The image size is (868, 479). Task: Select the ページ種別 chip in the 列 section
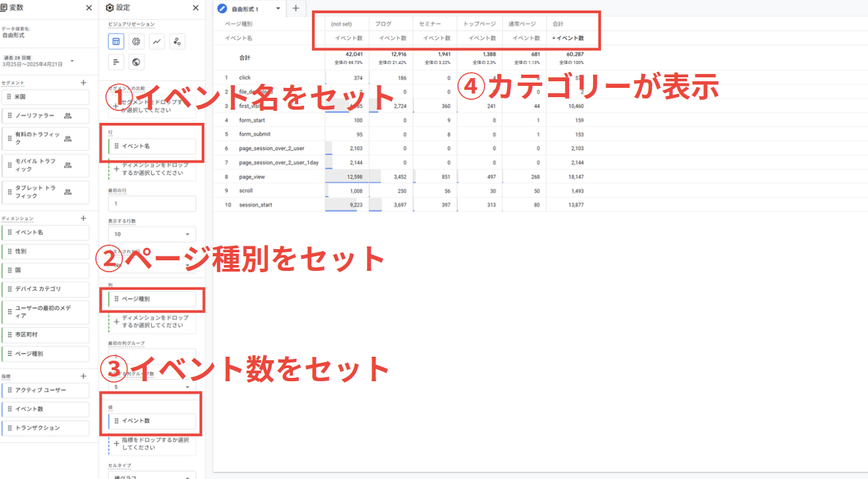pyautogui.click(x=152, y=299)
